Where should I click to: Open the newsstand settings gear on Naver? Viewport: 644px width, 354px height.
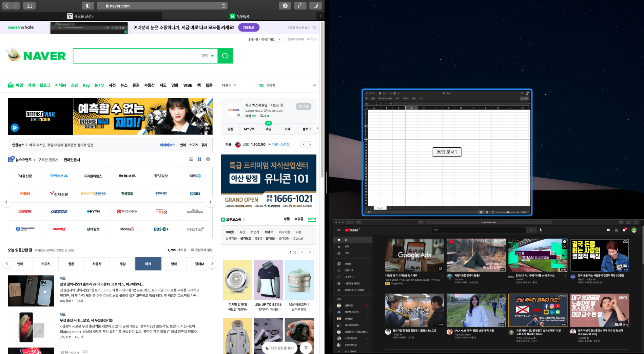(x=208, y=159)
